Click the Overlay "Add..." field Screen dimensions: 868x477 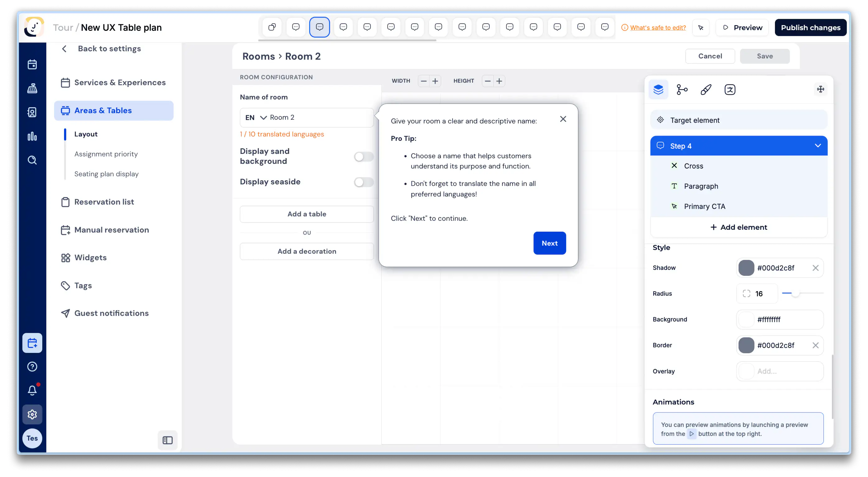click(780, 371)
